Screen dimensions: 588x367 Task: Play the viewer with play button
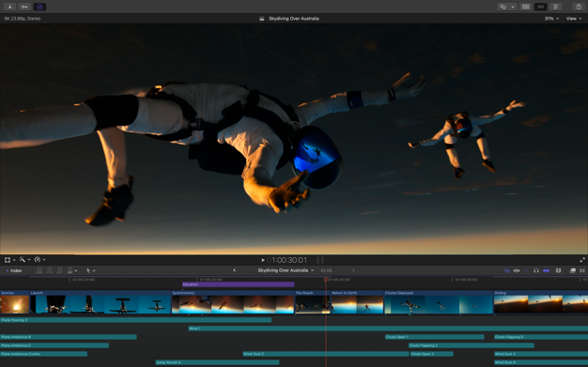(263, 260)
